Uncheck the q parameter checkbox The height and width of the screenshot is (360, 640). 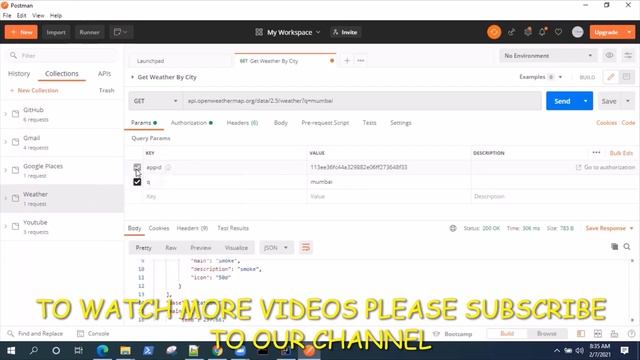pos(137,182)
